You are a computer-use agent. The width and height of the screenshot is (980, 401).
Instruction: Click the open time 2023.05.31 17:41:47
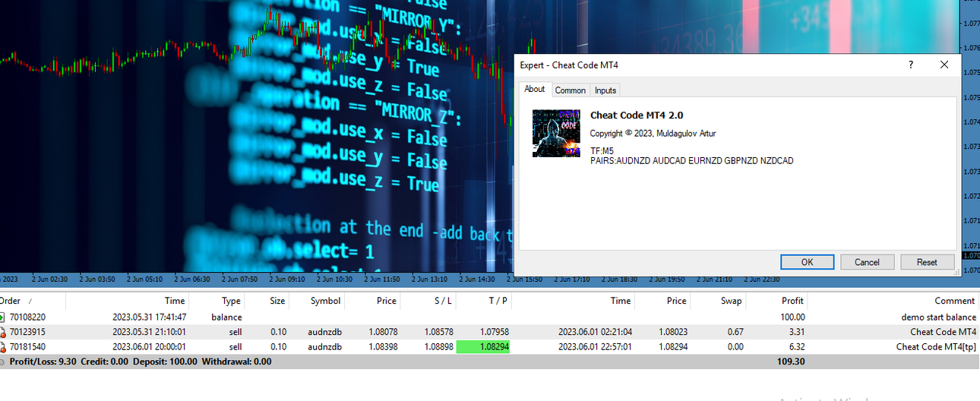pos(149,317)
